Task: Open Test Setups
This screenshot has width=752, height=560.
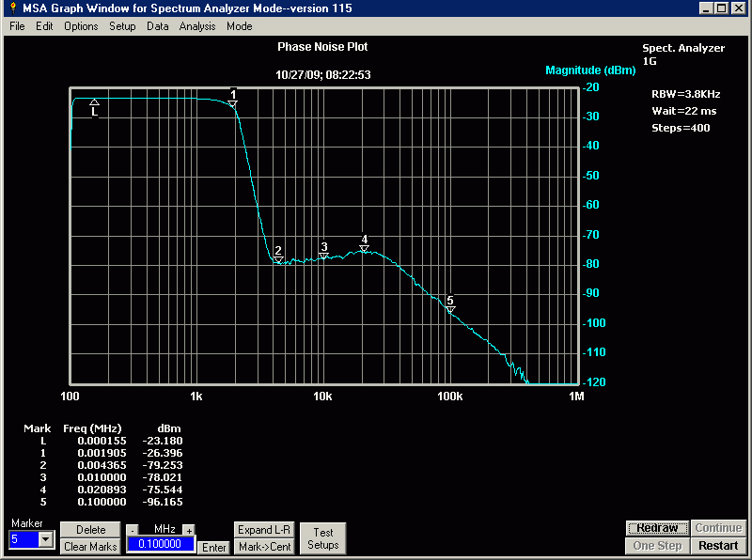Action: click(322, 538)
